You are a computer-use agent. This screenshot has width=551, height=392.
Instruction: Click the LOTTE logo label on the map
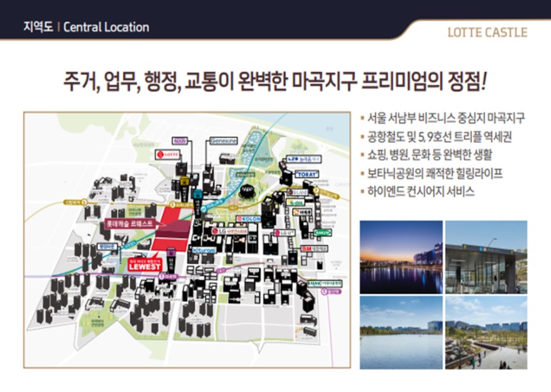(167, 154)
